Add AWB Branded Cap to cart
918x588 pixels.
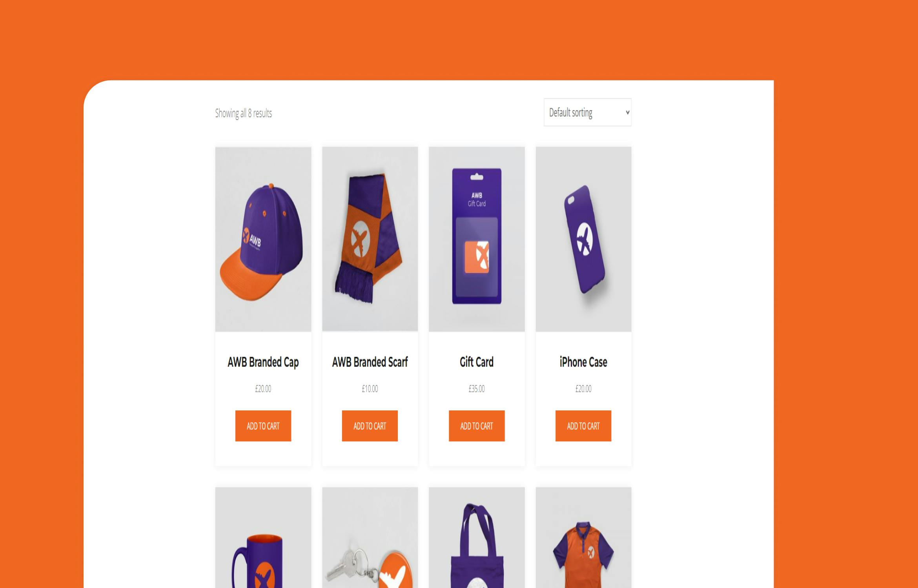[263, 426]
